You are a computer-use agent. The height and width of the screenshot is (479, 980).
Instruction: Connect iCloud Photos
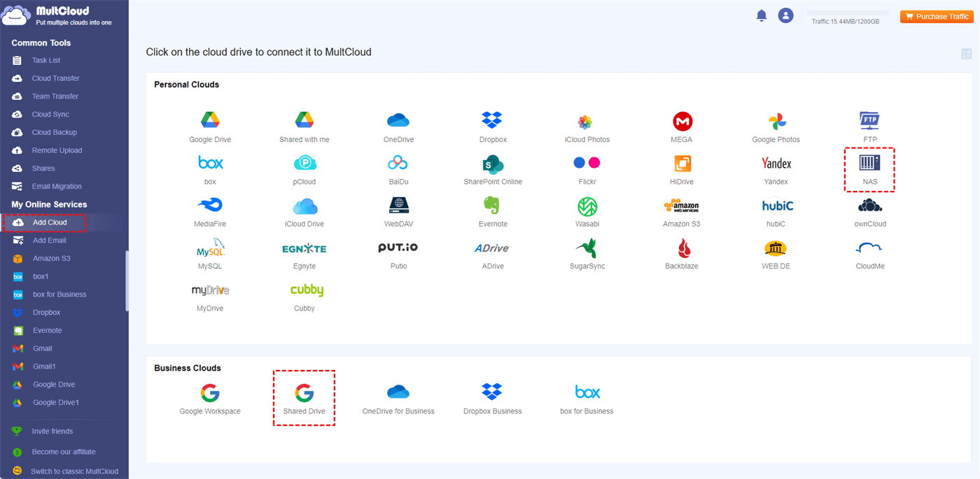coord(587,122)
